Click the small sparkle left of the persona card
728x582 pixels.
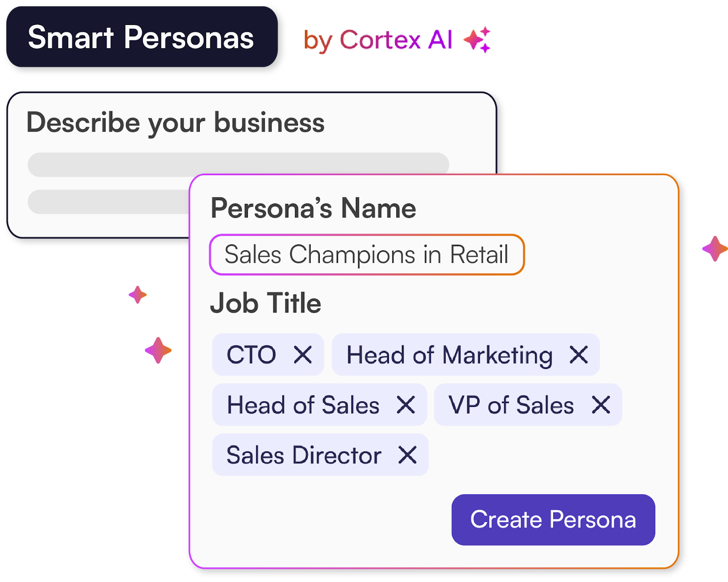point(137,295)
